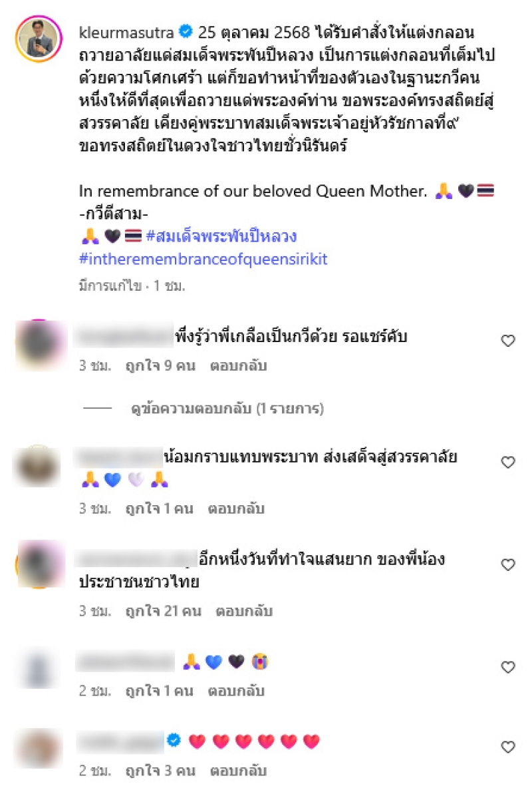Viewport: 532px width, 790px height.
Task: Like the comment อีกหนึ่งวันที่ทำใจแสนยาก
Action: 508,564
